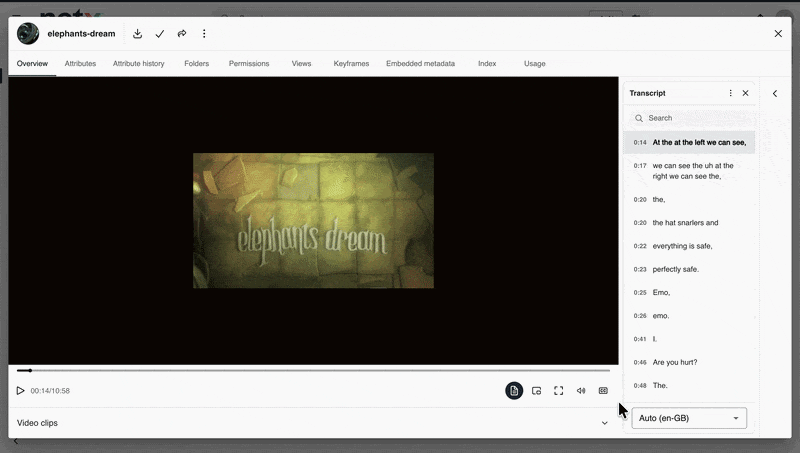The image size is (800, 453).
Task: Open the Views tab
Action: coord(301,64)
